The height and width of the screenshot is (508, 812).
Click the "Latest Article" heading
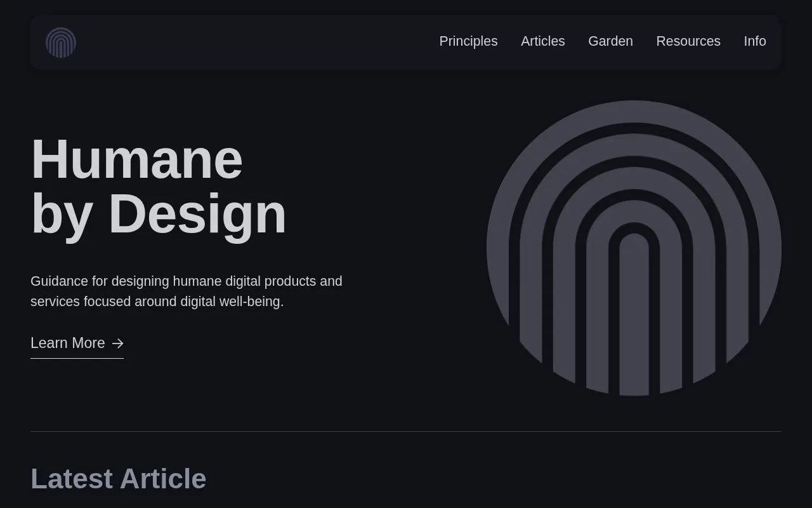tap(119, 479)
